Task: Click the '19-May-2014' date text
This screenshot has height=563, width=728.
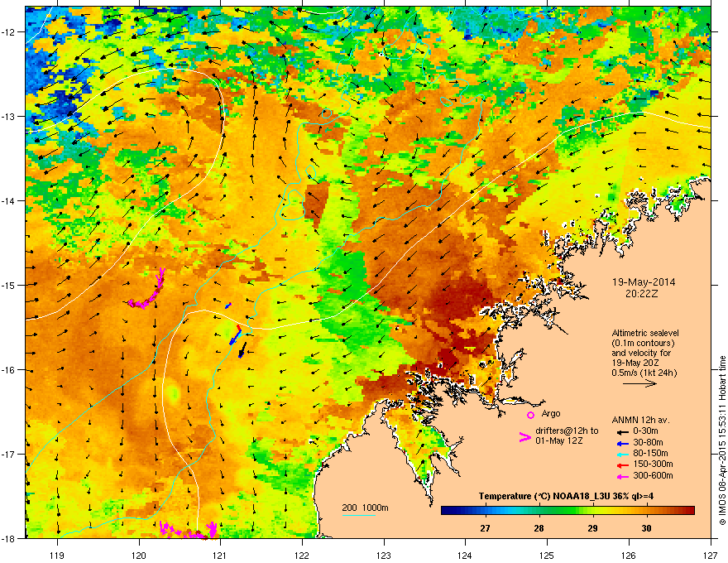Action: pos(644,282)
